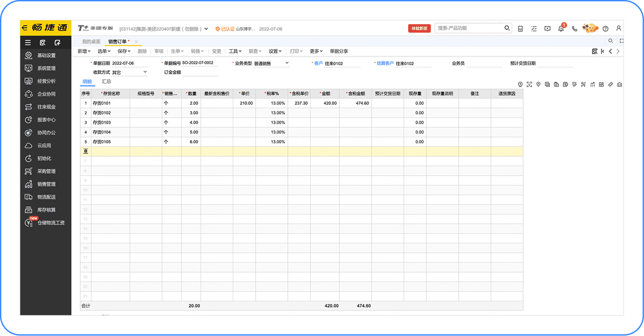Collapse sidebar with the hamburger menu icon
The height and width of the screenshot is (336, 644).
pyautogui.click(x=28, y=43)
